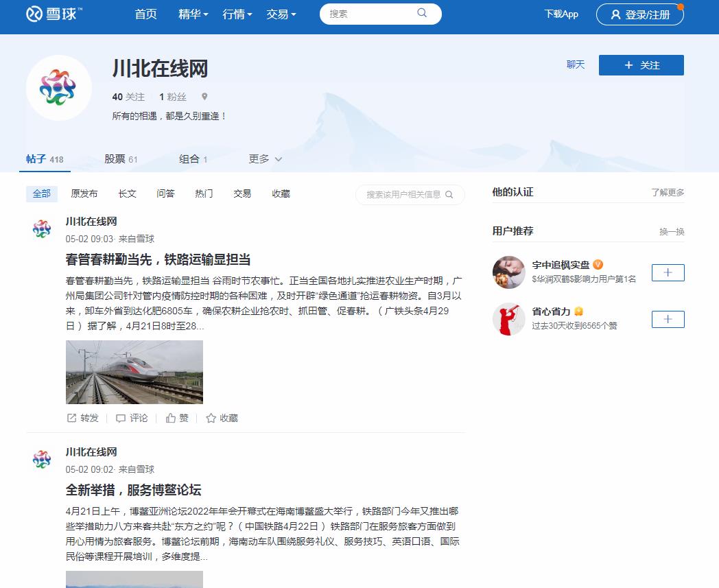Open the high-speed train post thumbnail
This screenshot has height=588, width=719.
pyautogui.click(x=134, y=372)
